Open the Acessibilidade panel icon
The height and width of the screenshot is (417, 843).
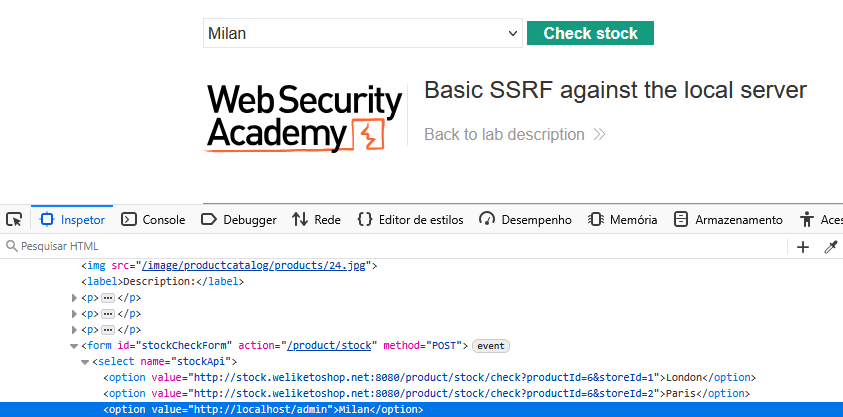click(807, 220)
